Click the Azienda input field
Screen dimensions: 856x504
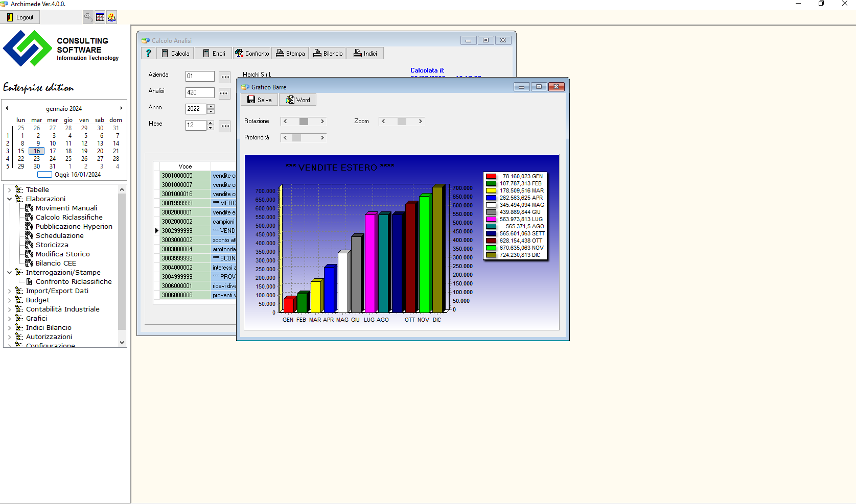pos(200,76)
